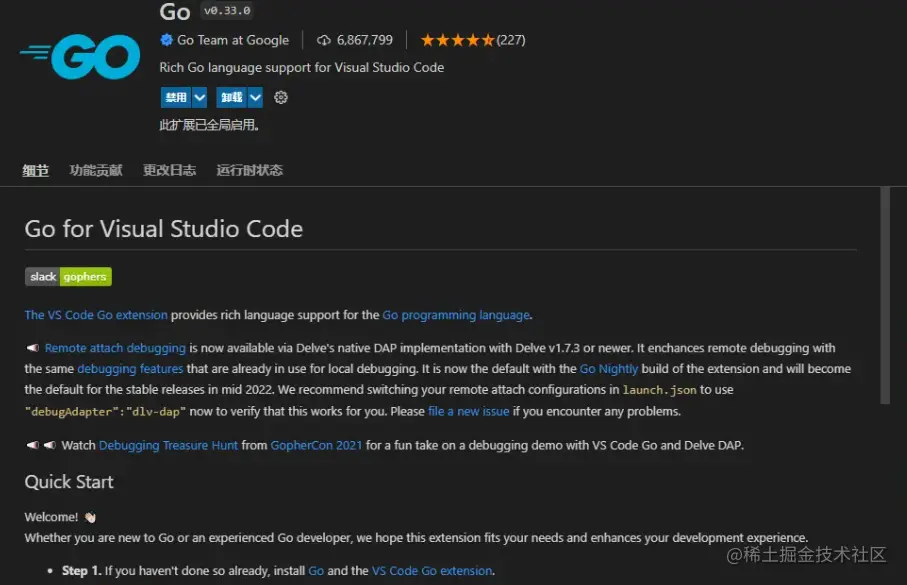Image resolution: width=907 pixels, height=585 pixels.
Task: Click the five-star rating
Action: (458, 40)
